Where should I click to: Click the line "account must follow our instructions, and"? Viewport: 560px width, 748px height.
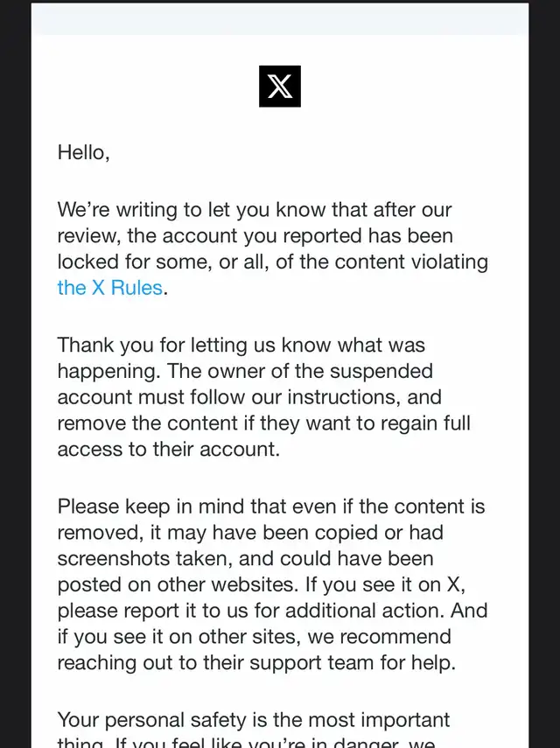click(249, 397)
